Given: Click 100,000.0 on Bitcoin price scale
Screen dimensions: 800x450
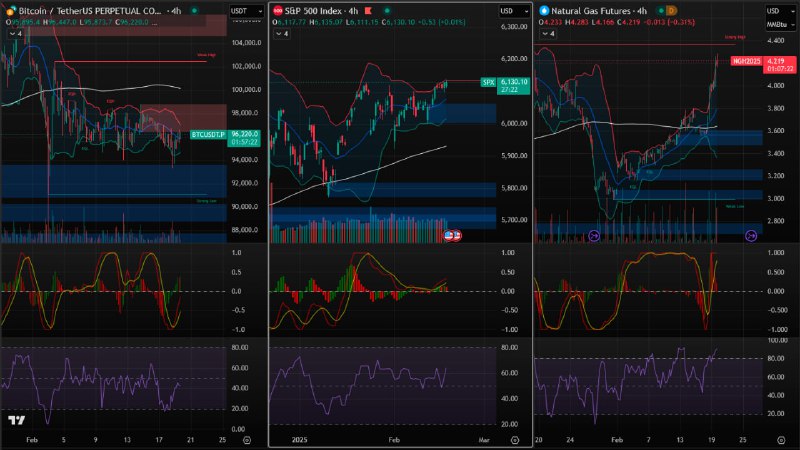Looking at the screenshot, I should pyautogui.click(x=246, y=90).
